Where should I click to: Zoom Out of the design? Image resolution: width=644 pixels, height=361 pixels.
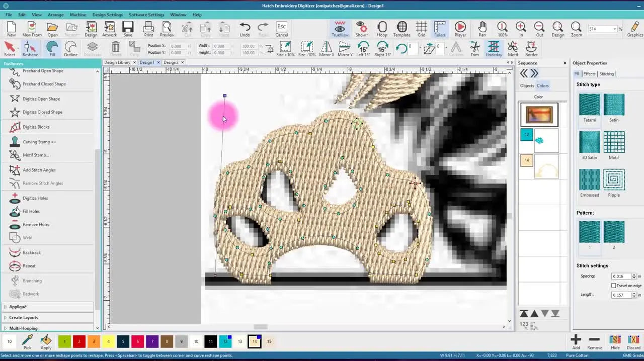point(539,29)
